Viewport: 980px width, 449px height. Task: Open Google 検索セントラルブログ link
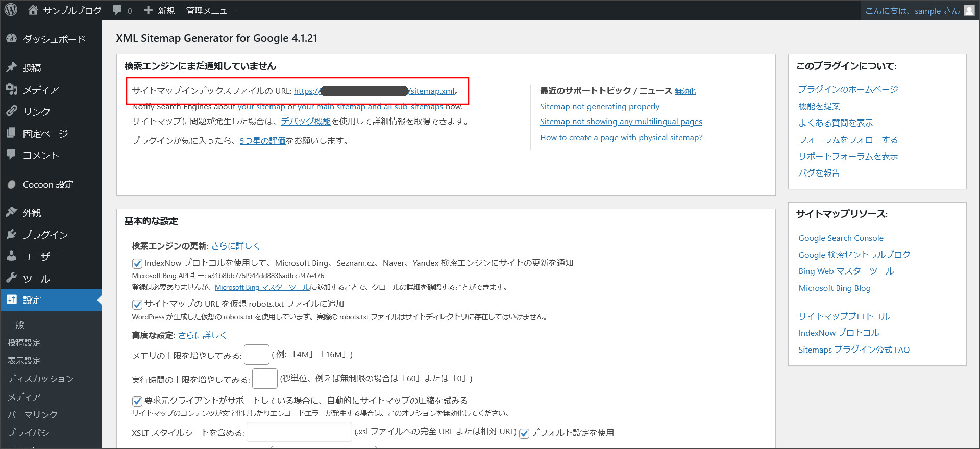pos(854,255)
